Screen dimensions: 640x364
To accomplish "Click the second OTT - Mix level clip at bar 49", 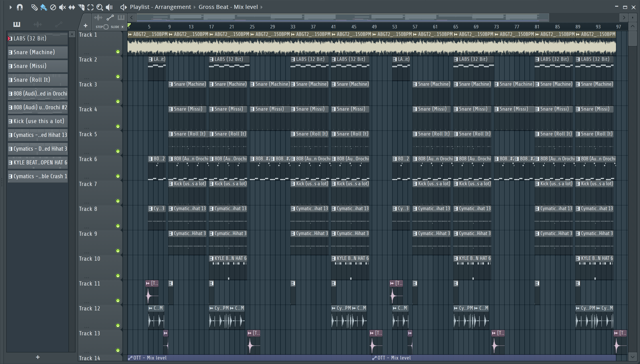I will click(494, 358).
